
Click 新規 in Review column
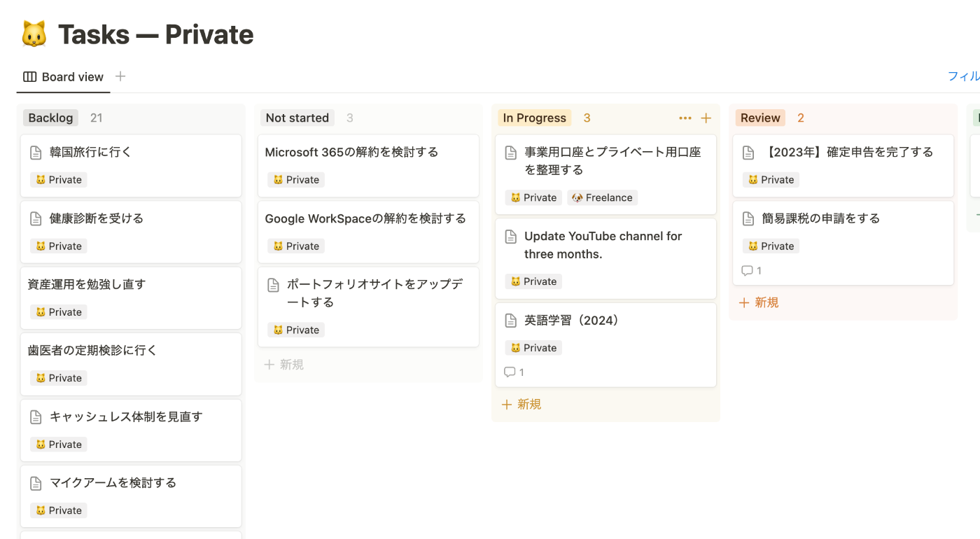[759, 303]
